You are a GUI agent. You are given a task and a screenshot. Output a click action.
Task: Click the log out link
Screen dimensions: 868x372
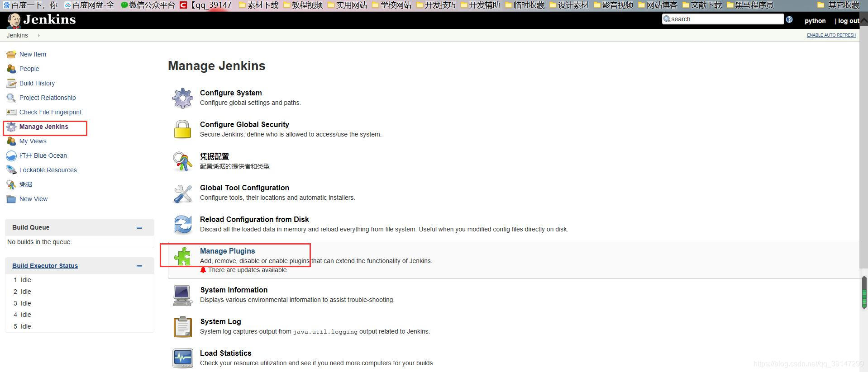[849, 21]
